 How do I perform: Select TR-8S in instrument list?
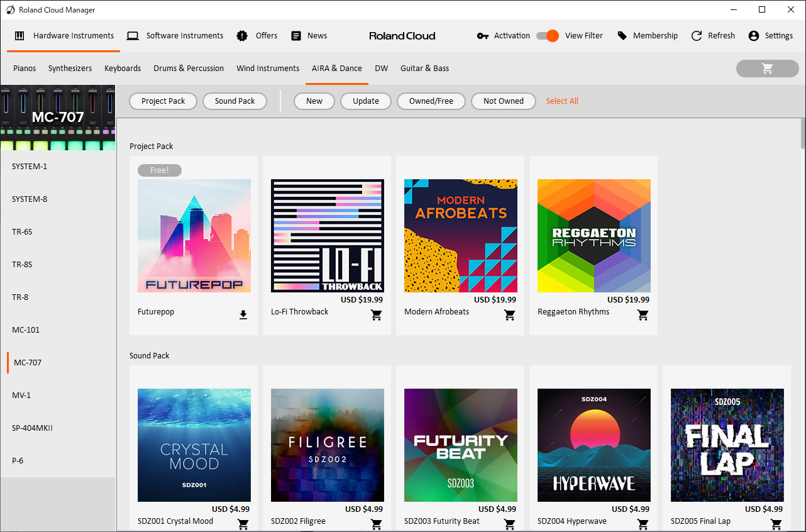(x=58, y=265)
